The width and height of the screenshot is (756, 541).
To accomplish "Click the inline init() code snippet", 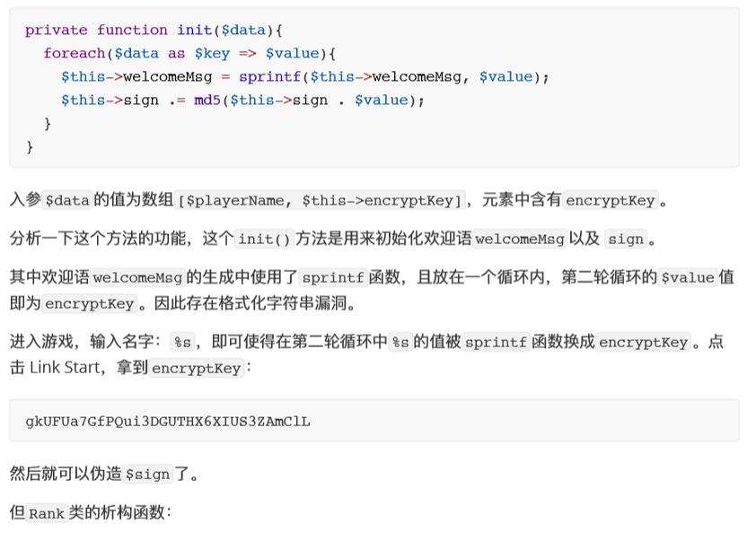I will 264,240.
